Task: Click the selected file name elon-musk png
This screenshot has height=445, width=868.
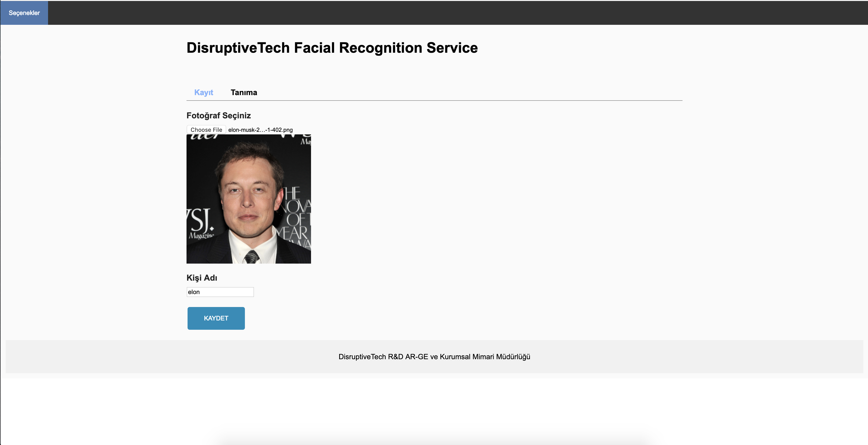Action: pyautogui.click(x=260, y=130)
